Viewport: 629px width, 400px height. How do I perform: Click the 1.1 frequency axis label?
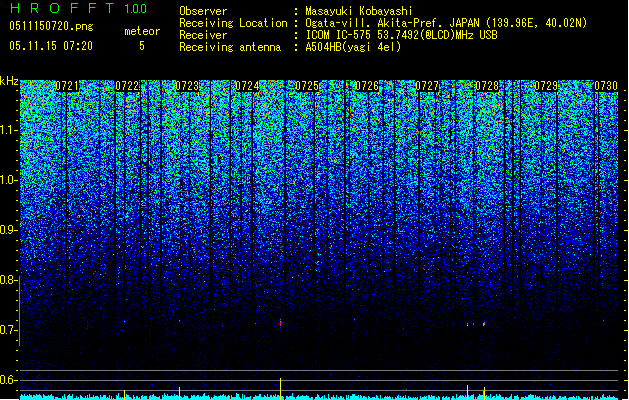click(x=9, y=130)
